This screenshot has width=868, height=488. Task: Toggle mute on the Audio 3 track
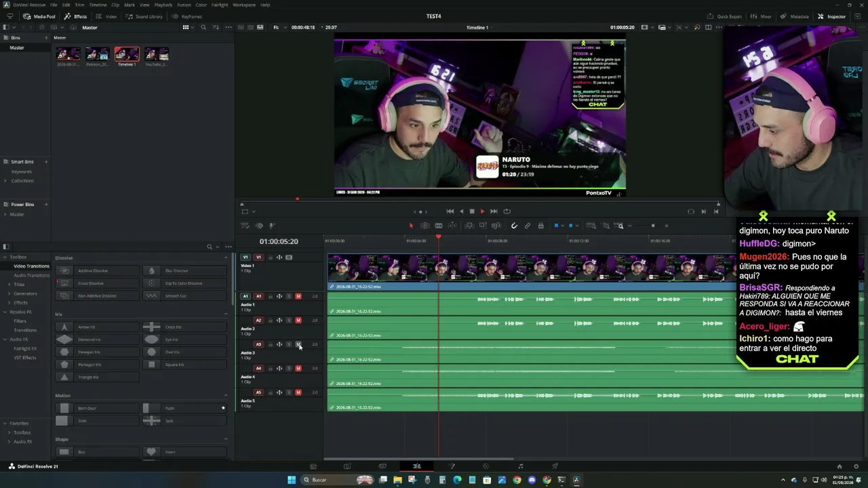tap(298, 344)
